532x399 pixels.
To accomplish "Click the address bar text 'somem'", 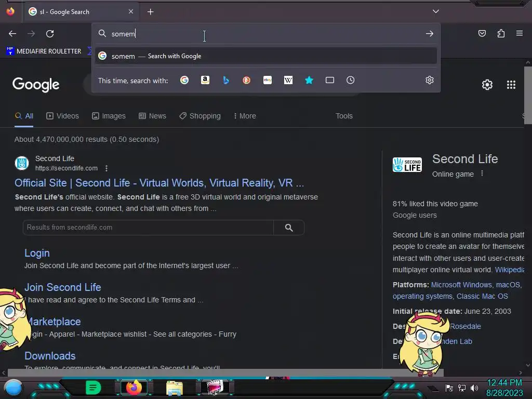I will 123,34.
